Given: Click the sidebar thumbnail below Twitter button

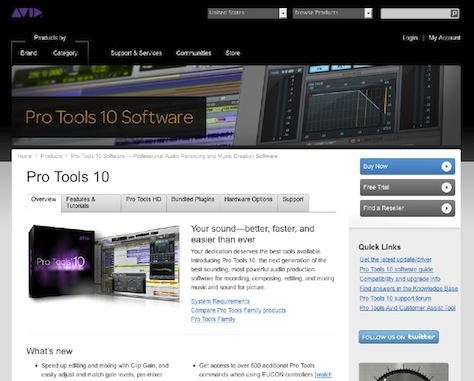Looking at the screenshot, I should [404, 372].
